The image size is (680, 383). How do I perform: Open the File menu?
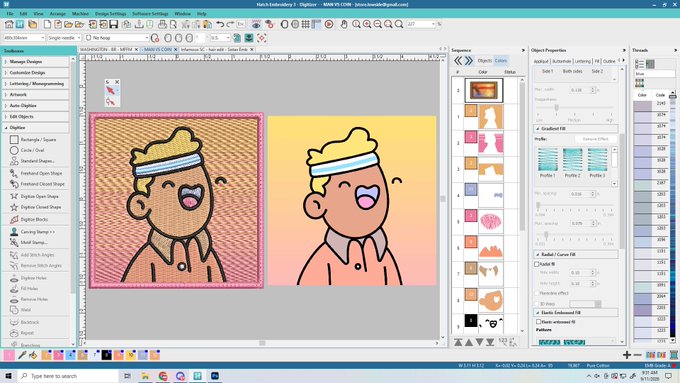(10, 14)
